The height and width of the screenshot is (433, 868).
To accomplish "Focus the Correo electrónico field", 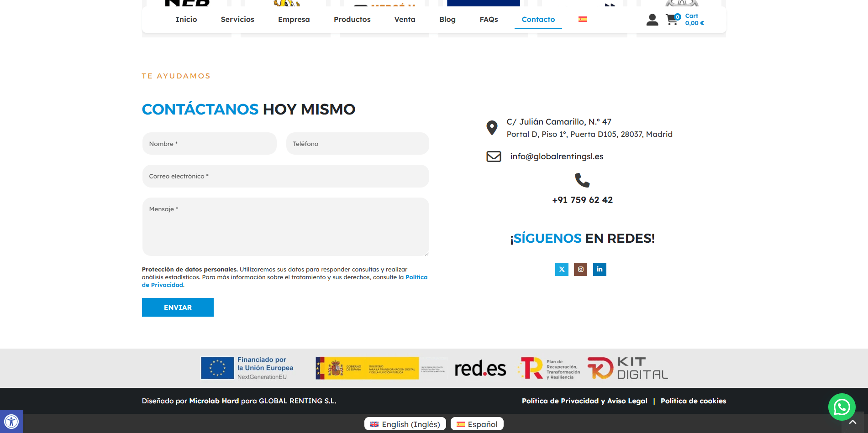I will coord(285,176).
